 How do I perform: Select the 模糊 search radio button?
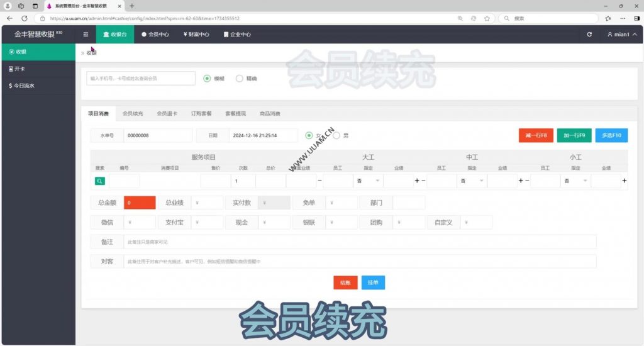[x=208, y=79]
